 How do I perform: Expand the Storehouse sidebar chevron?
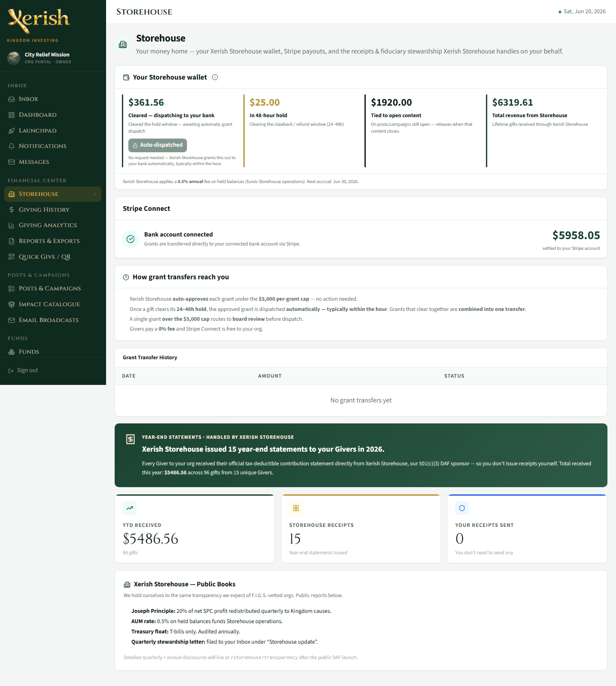coord(95,194)
